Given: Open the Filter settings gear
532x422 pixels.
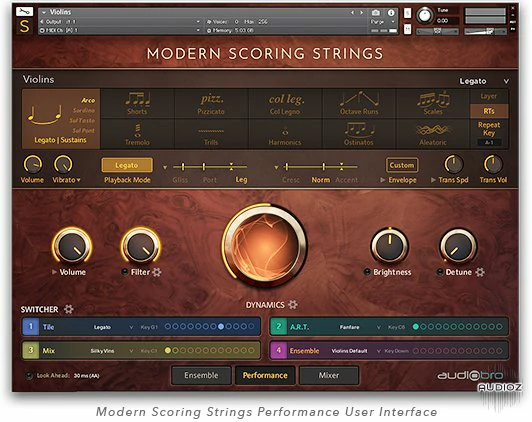Looking at the screenshot, I should 157,272.
